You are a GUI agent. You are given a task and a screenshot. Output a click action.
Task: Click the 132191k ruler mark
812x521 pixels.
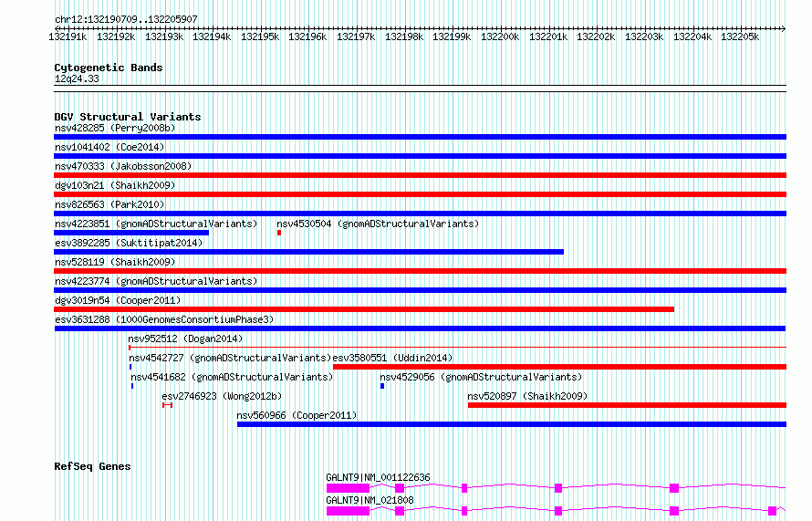(x=68, y=36)
